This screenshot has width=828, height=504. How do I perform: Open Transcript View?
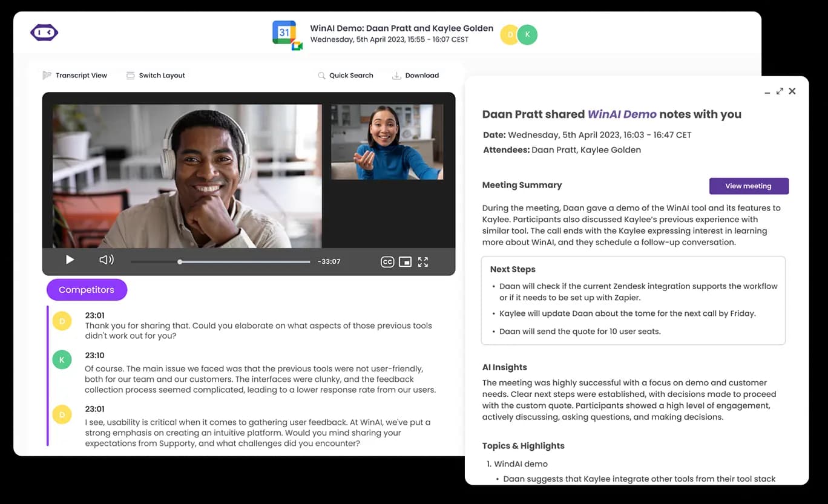point(74,76)
